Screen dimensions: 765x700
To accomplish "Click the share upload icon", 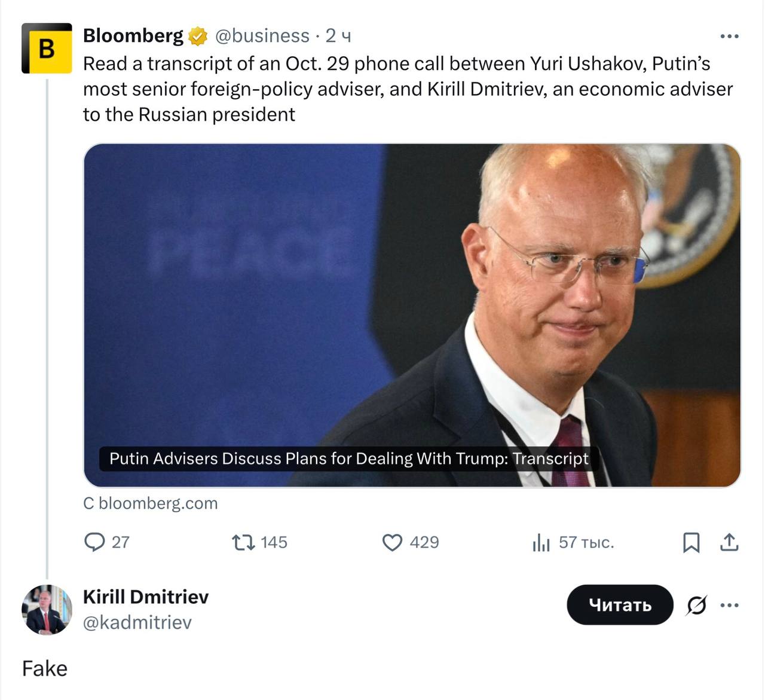I will click(729, 542).
